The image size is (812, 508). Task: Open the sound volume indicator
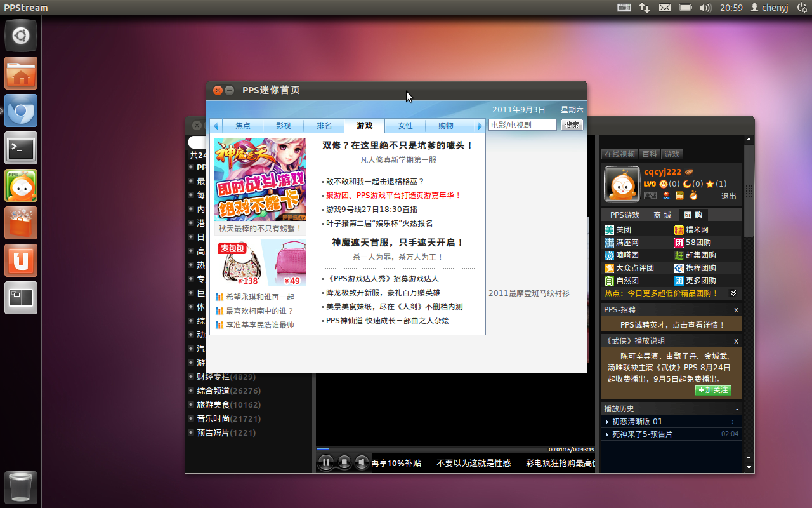(705, 8)
